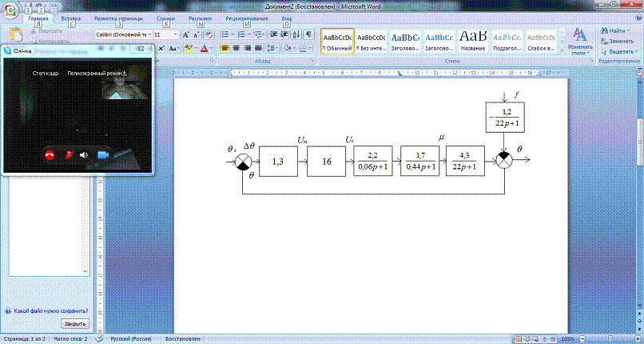Click the grow font size icon
644x344 pixels.
coord(185,35)
